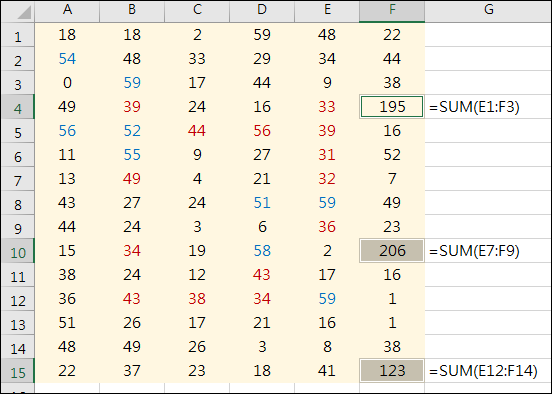The width and height of the screenshot is (552, 394).
Task: Select column C header
Action: point(197,11)
